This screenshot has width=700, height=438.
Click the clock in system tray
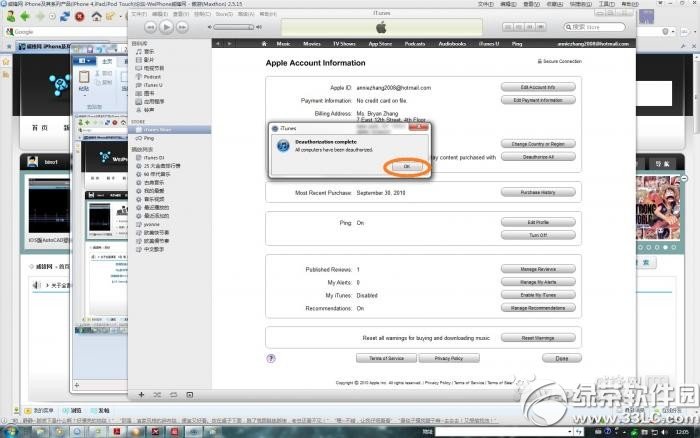[x=682, y=432]
